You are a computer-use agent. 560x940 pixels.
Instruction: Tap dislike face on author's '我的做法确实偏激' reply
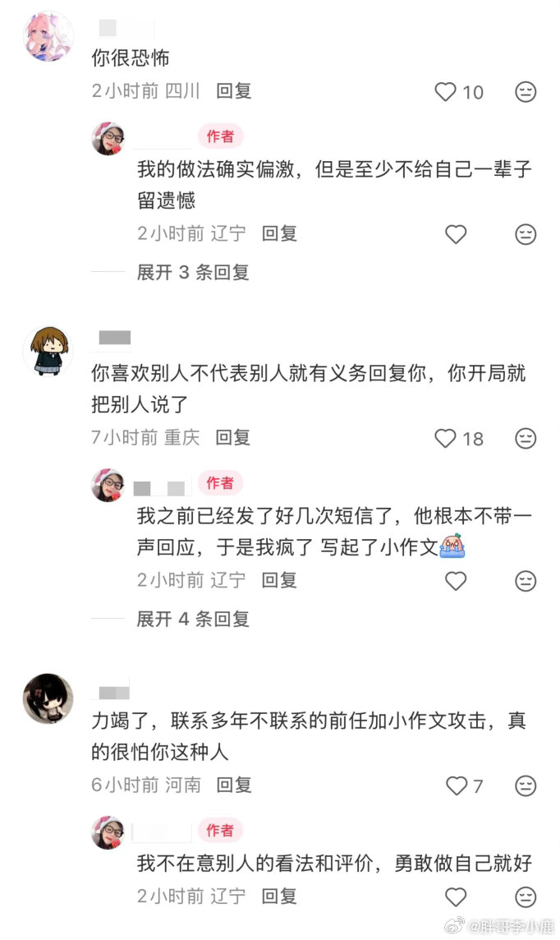pos(526,234)
